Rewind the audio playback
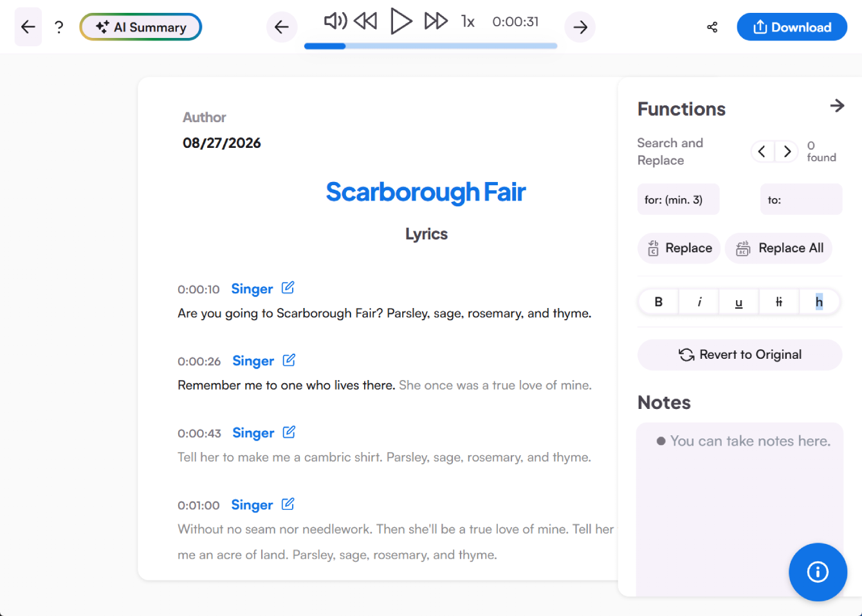This screenshot has width=862, height=616. (365, 21)
